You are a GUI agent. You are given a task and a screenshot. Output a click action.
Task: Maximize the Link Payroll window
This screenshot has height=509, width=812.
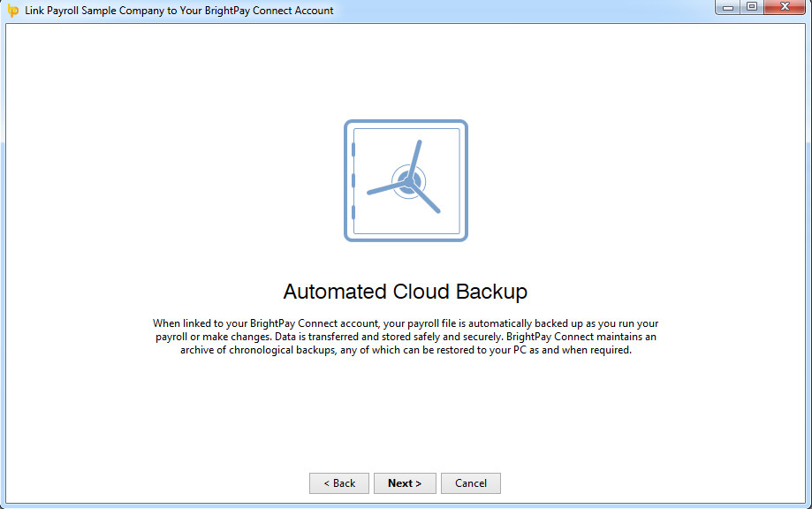pos(752,7)
